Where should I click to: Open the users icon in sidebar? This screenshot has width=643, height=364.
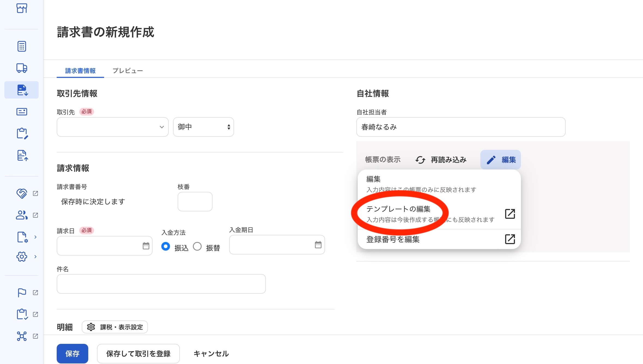[x=22, y=215]
